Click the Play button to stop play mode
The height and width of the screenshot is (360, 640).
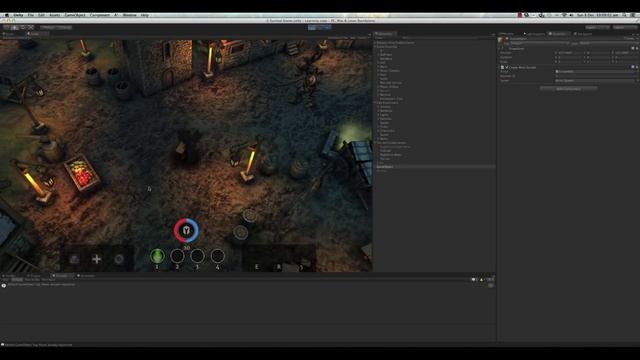(312, 27)
